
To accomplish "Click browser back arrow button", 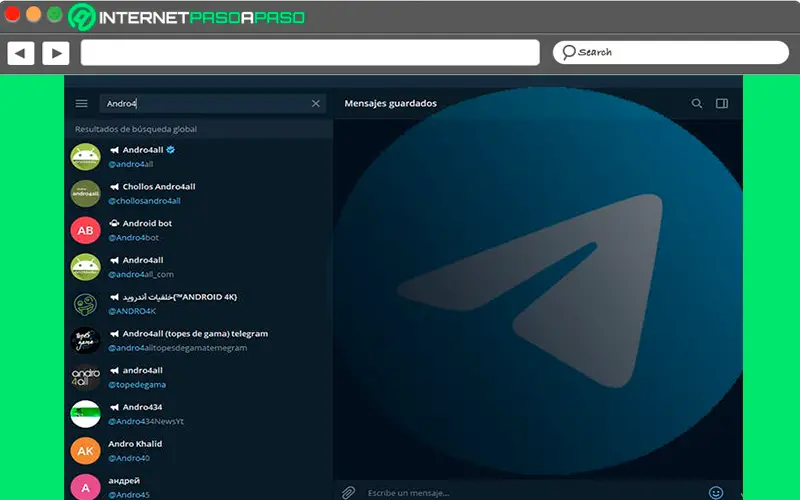I will coord(21,53).
